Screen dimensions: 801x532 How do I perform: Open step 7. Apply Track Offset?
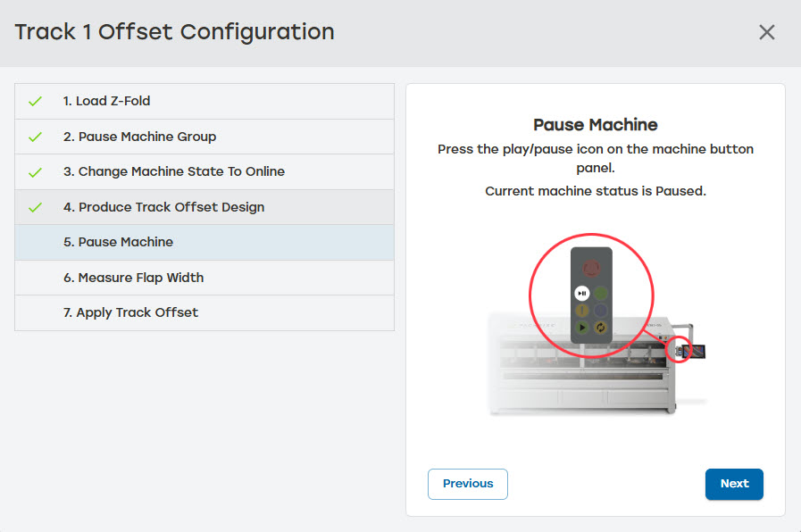point(130,312)
